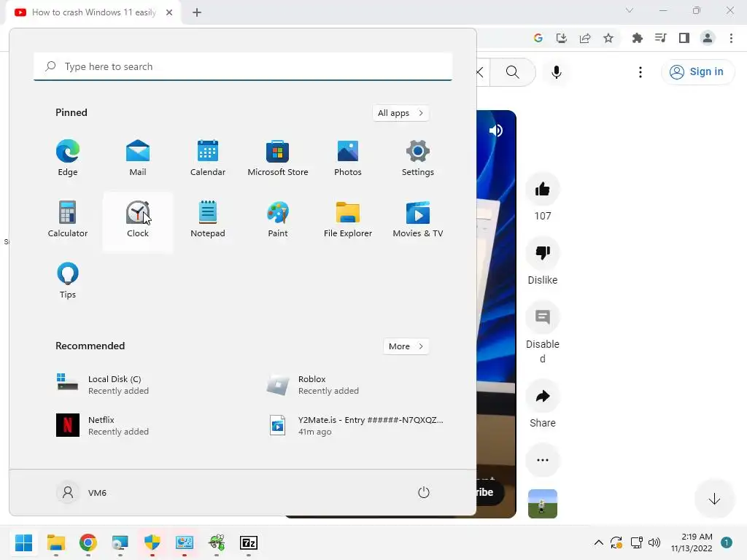Open a new Chrome tab
Viewport: 747px width, 560px height.
coord(197,12)
